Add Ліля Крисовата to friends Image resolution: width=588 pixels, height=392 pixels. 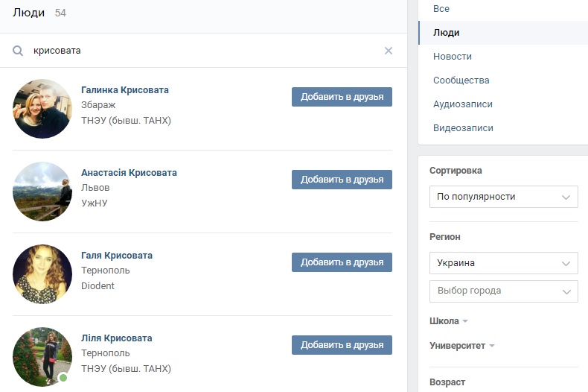[x=342, y=345]
